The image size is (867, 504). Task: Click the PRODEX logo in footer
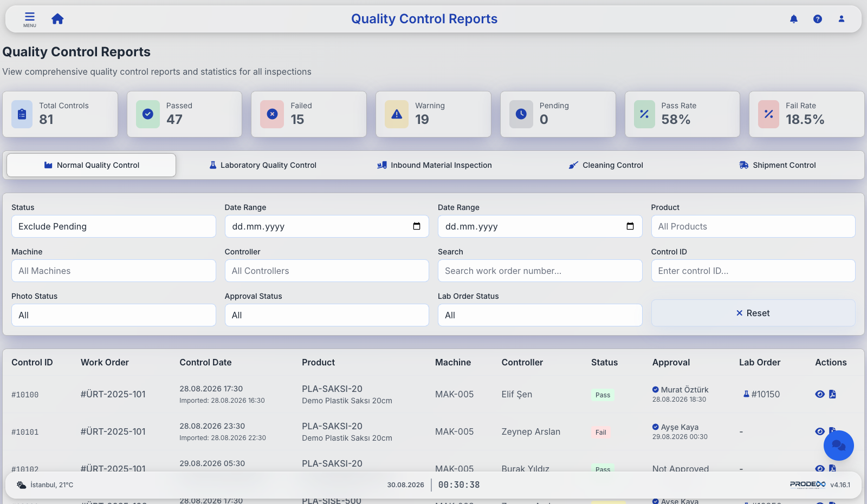point(807,485)
